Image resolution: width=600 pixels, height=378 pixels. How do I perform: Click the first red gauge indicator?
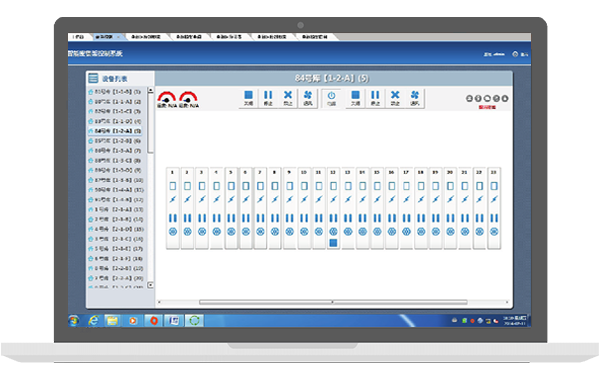pos(167,97)
